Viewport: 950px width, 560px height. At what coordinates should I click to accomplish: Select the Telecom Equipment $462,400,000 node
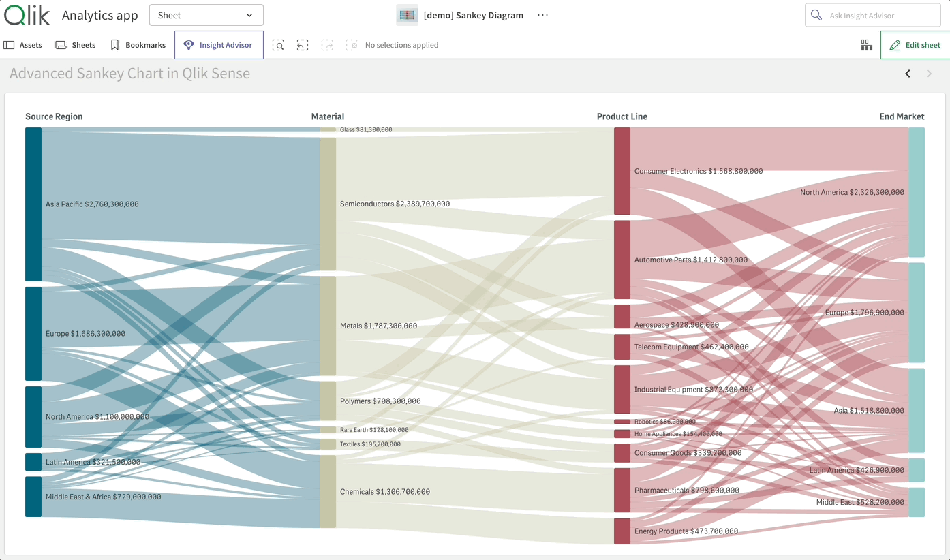(622, 347)
